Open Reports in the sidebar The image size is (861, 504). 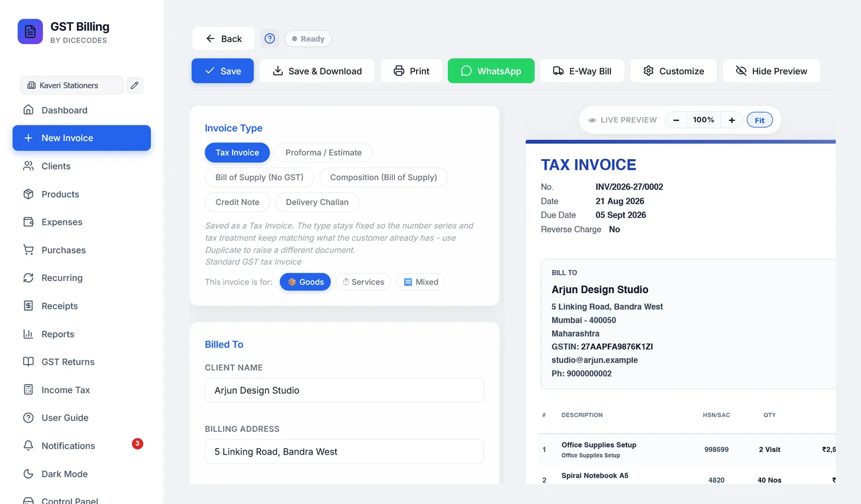(x=82, y=334)
